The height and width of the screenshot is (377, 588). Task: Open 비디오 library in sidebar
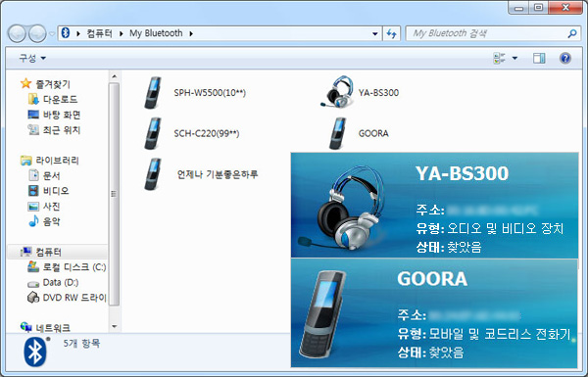click(48, 191)
